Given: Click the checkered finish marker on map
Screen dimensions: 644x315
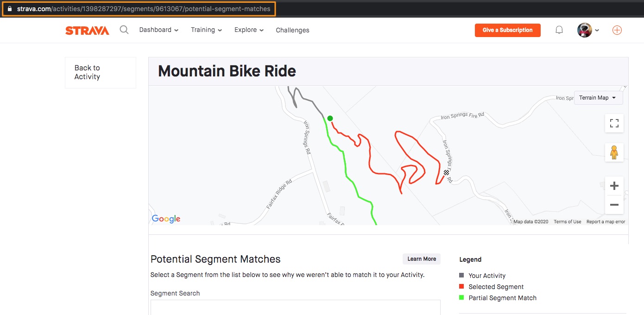Looking at the screenshot, I should point(446,172).
